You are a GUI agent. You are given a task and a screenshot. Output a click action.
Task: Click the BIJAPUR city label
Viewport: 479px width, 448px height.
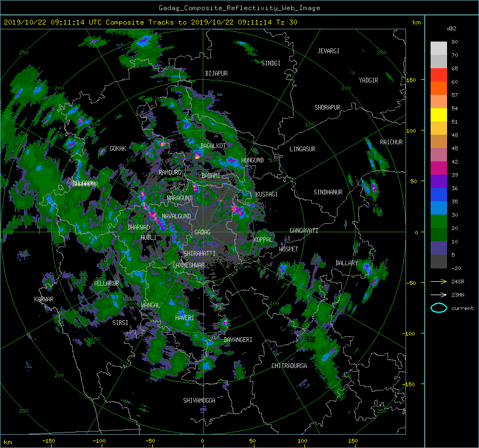[x=216, y=74]
